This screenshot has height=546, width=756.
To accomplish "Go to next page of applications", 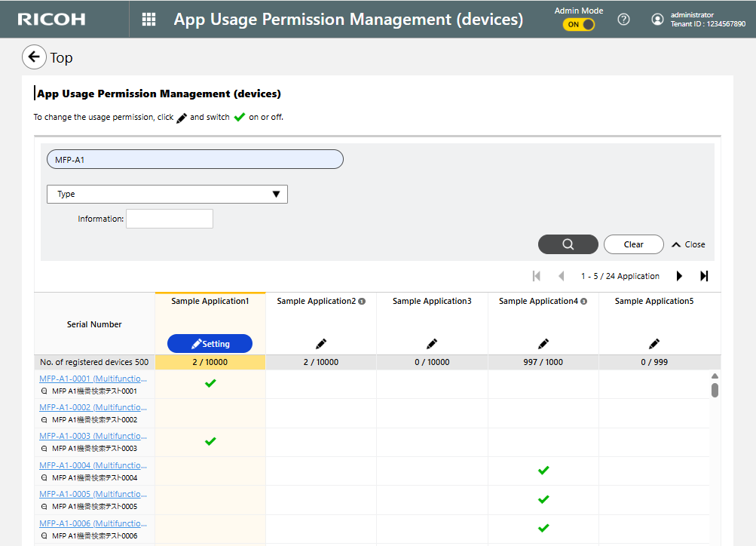I will pos(679,276).
